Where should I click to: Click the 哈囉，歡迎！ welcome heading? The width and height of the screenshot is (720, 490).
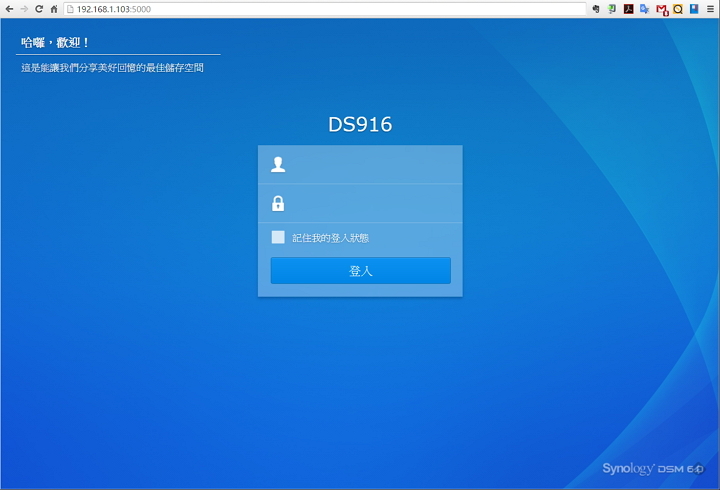[x=56, y=43]
